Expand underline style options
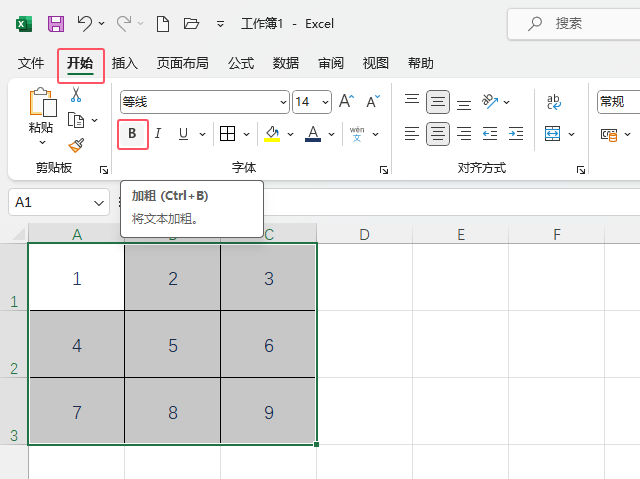 pos(202,134)
